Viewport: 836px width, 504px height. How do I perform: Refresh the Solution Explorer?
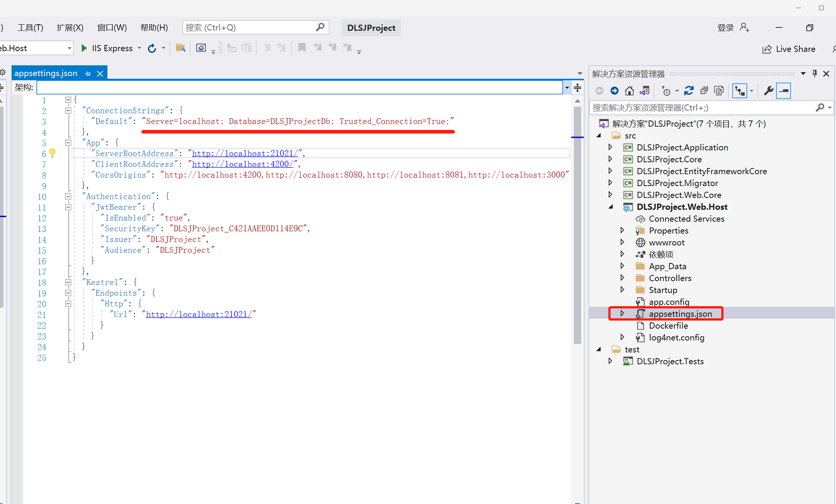689,90
